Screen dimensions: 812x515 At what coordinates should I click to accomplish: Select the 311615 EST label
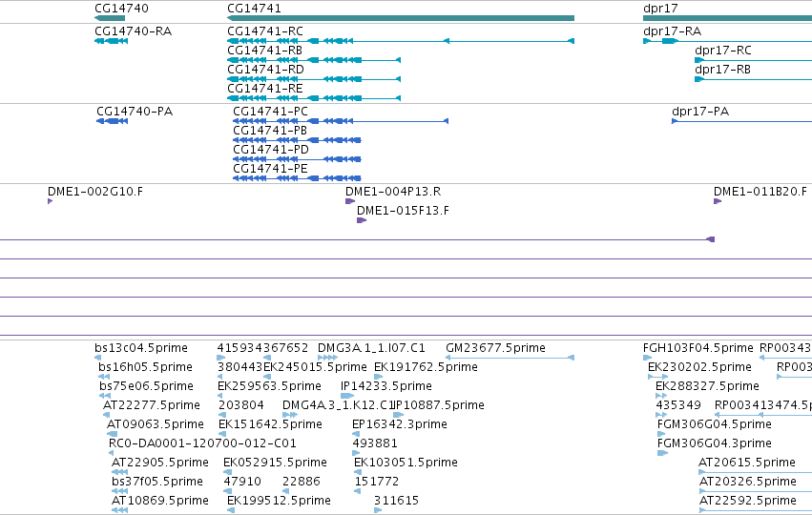pos(396,501)
